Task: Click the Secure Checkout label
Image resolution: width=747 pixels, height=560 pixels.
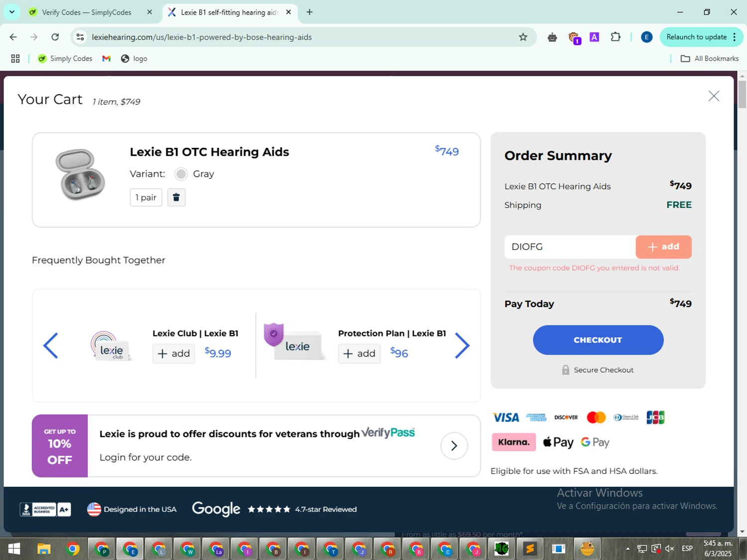Action: tap(604, 370)
